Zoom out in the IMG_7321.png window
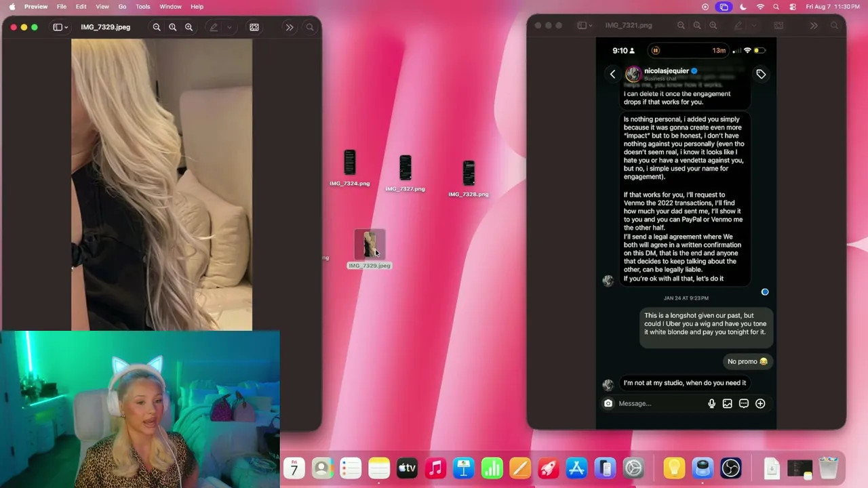This screenshot has width=868, height=488. point(681,25)
